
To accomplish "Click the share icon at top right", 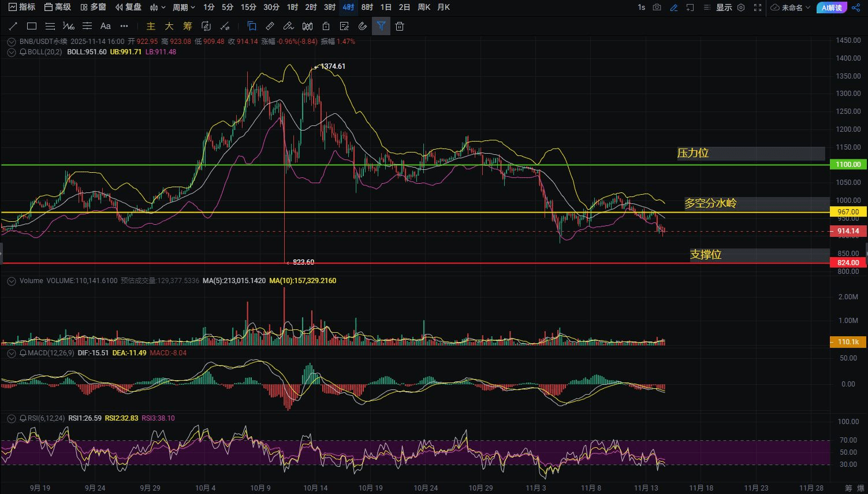I will pyautogui.click(x=856, y=8).
